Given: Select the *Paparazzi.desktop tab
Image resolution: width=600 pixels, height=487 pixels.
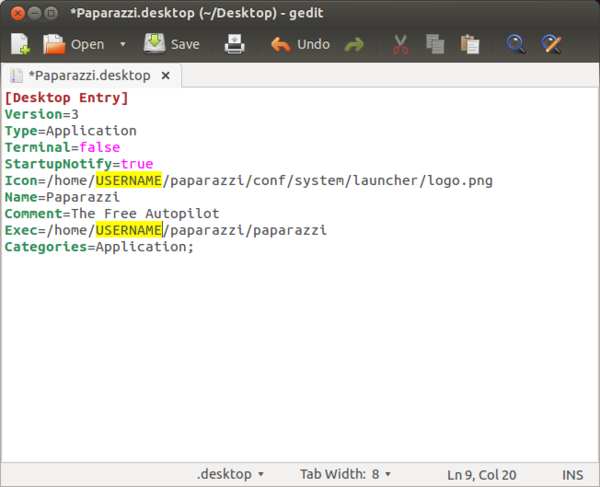Looking at the screenshot, I should click(89, 76).
